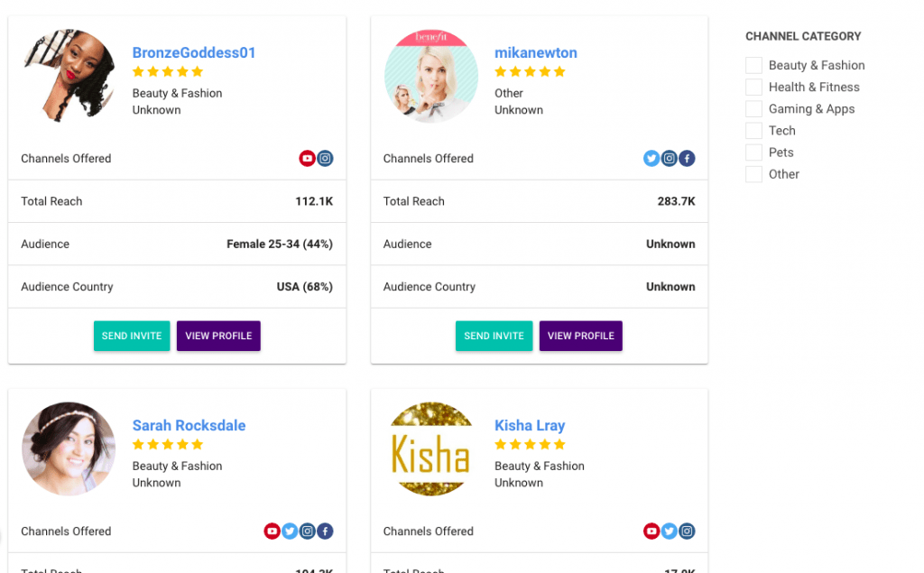View mikanewton's profile
The height and width of the screenshot is (573, 924).
[x=580, y=336]
